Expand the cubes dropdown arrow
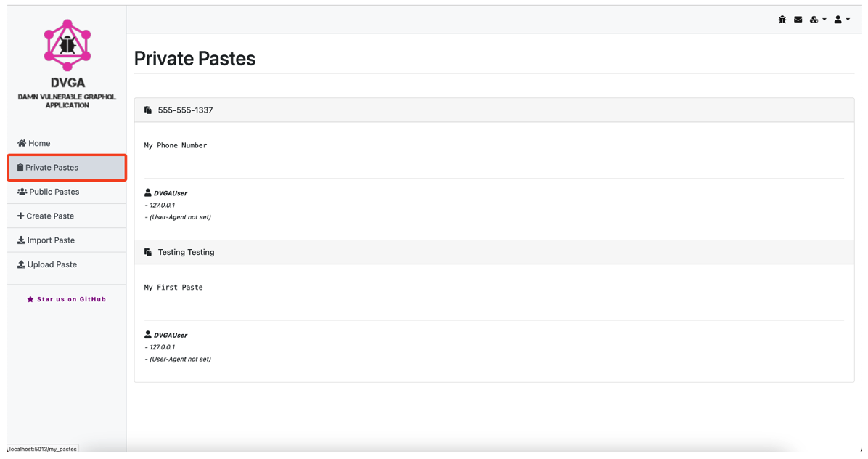 [x=824, y=20]
